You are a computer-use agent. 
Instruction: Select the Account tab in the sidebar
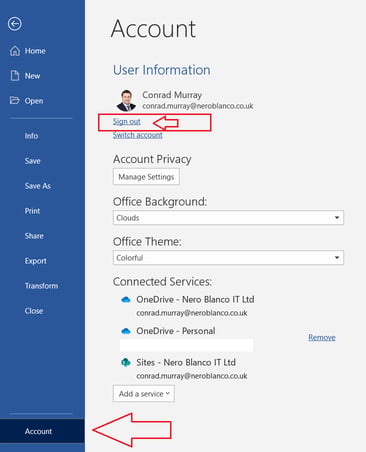click(x=42, y=431)
